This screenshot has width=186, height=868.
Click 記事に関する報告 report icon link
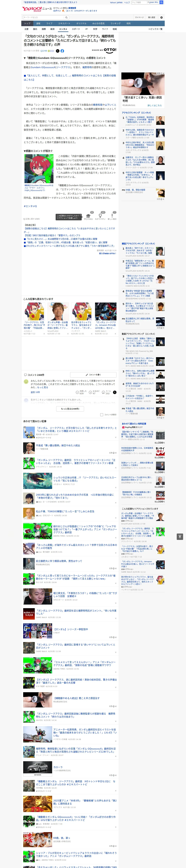coord(31,219)
